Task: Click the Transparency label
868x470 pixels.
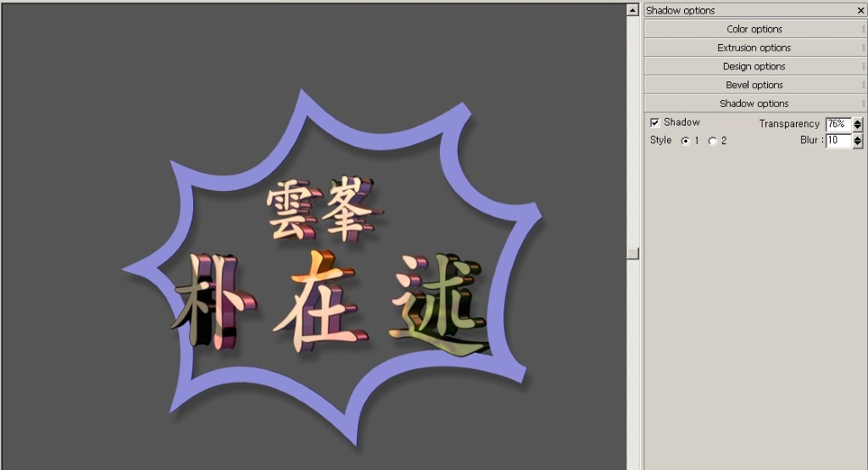Action: pos(789,124)
